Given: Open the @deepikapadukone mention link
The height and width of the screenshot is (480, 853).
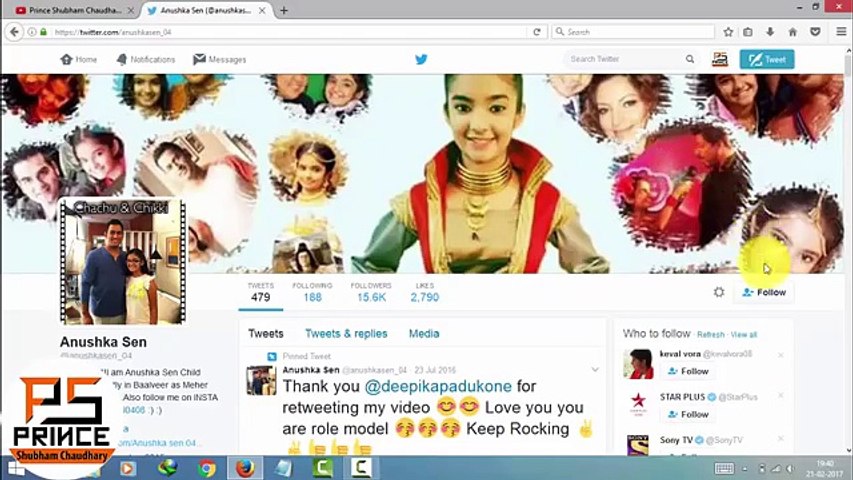Looking at the screenshot, I should point(438,386).
